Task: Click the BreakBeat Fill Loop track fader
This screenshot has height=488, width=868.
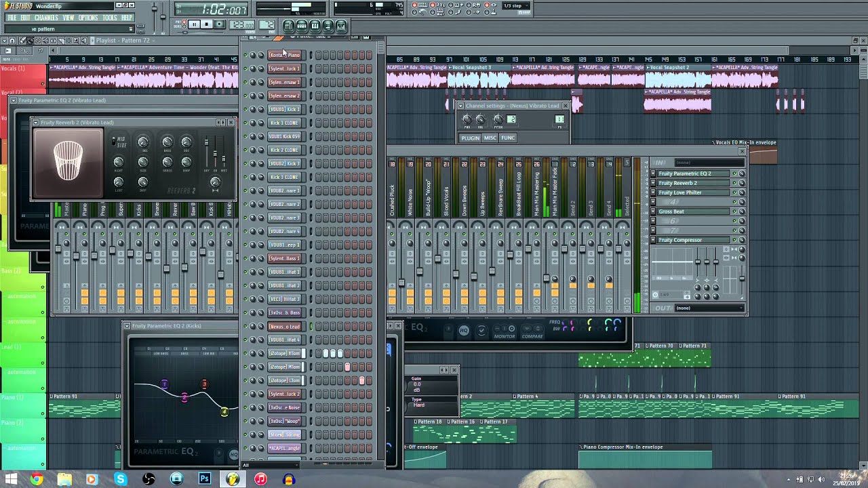Action: click(x=510, y=255)
